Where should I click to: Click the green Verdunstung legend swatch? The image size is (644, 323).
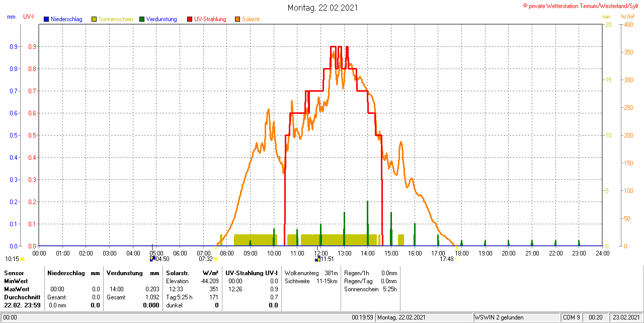tap(142, 19)
